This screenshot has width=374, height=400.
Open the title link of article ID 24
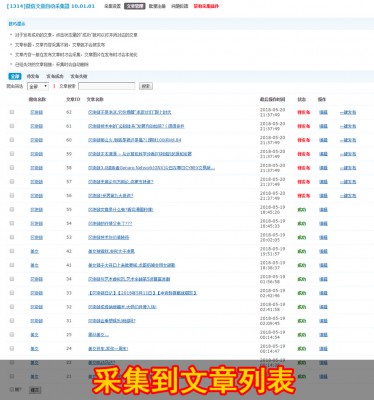click(x=108, y=349)
